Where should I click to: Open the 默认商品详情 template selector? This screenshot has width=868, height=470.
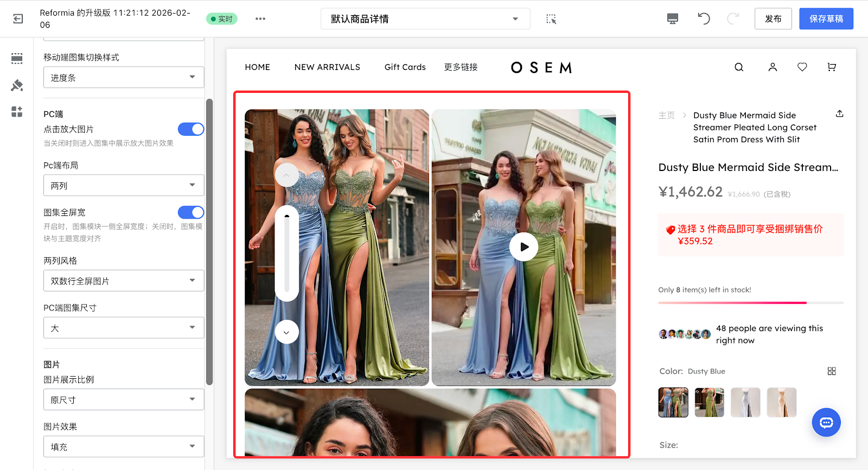(425, 19)
